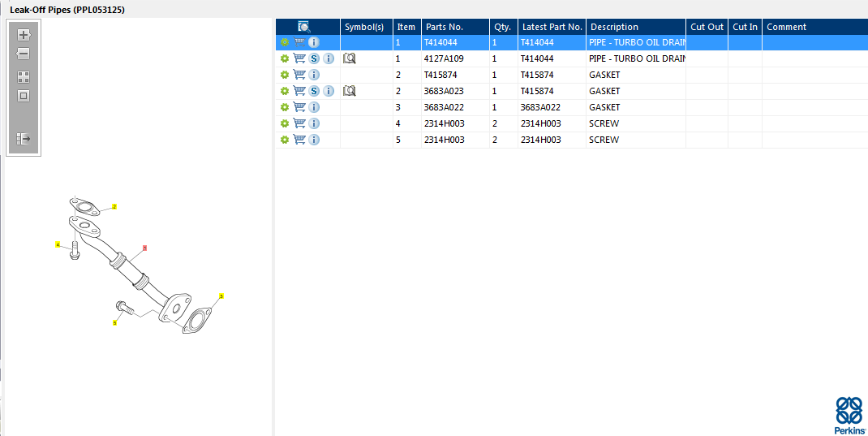The height and width of the screenshot is (436, 868).
Task: Add gasket 3683A022 to the cart
Action: pyautogui.click(x=299, y=107)
